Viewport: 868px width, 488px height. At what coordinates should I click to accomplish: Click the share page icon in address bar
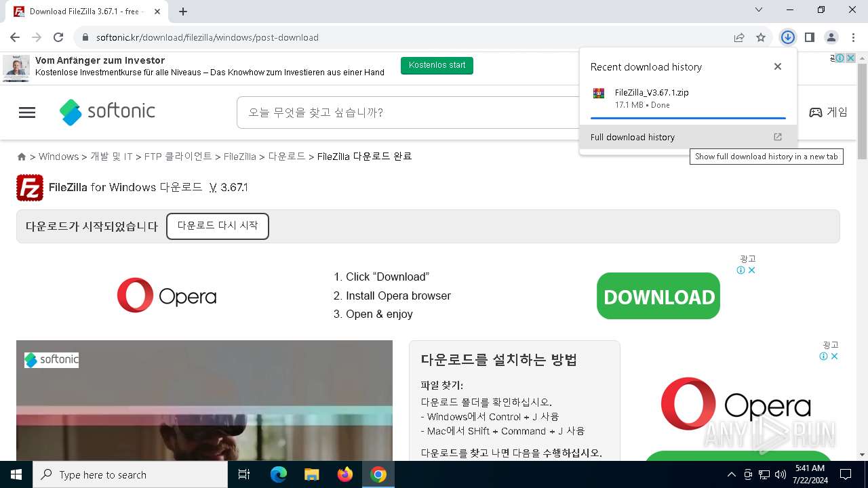click(x=739, y=37)
